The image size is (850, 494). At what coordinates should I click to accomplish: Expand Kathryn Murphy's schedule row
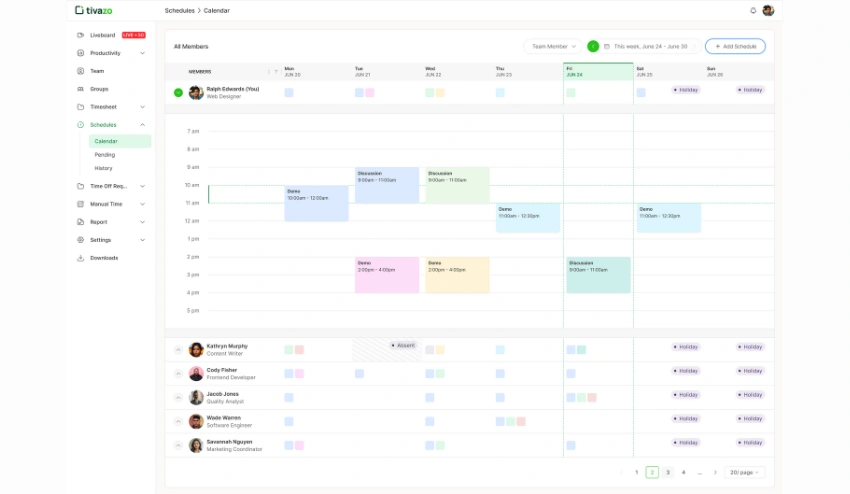coord(178,349)
